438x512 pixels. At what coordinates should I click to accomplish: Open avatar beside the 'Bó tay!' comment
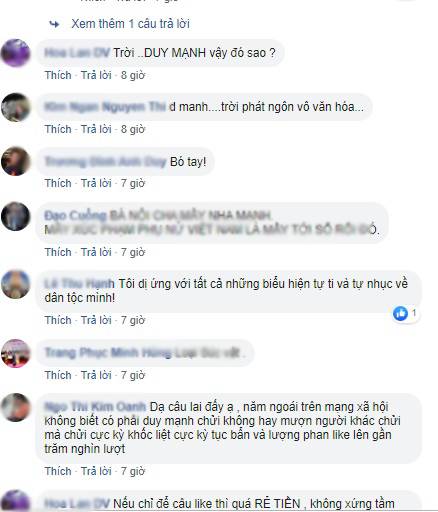(x=15, y=161)
